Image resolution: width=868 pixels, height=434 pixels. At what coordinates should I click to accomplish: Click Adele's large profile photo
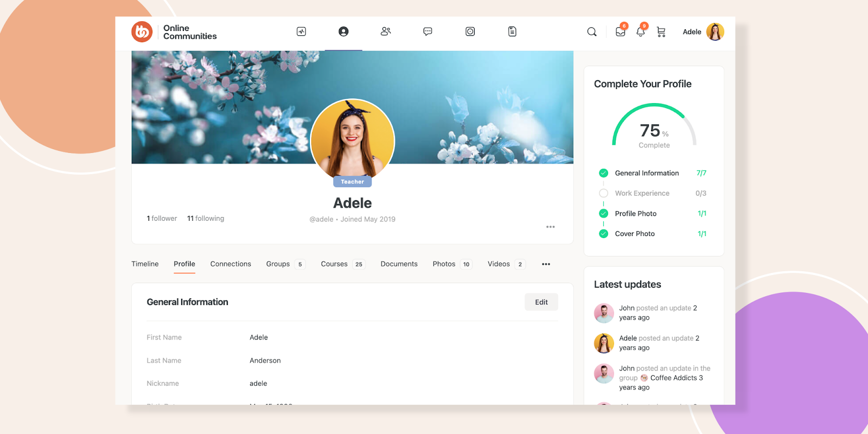click(x=353, y=141)
